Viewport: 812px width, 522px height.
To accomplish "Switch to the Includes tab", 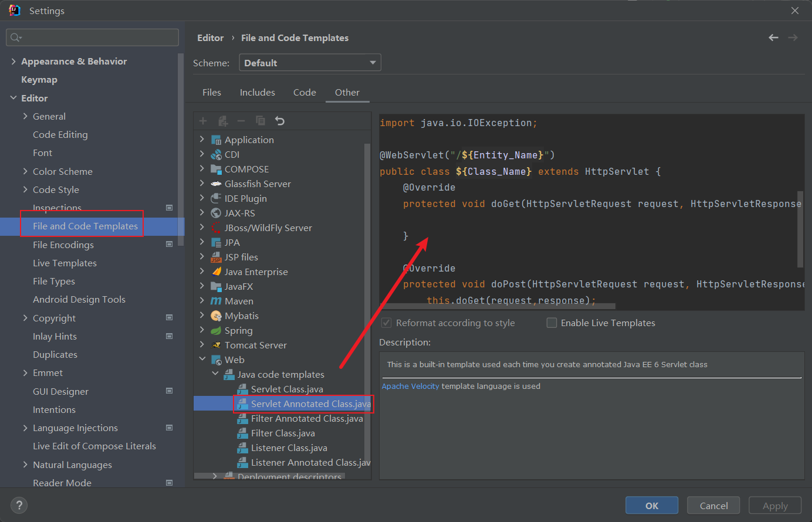I will coord(257,92).
